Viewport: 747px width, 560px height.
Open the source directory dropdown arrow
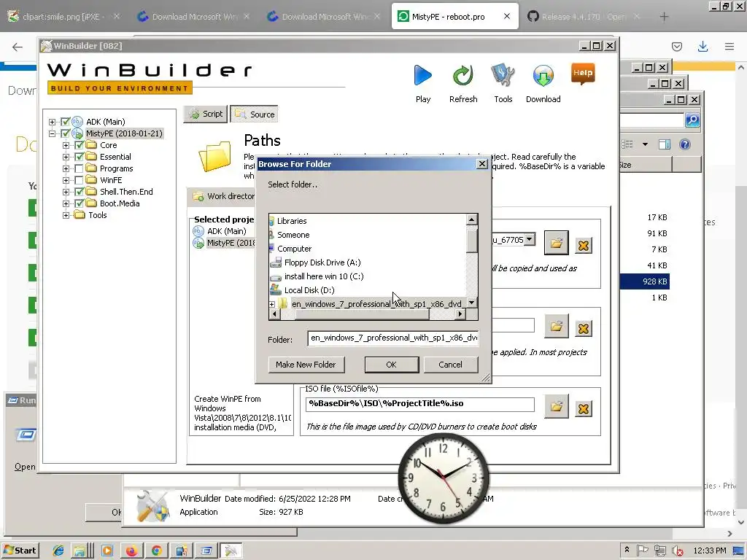coord(530,239)
